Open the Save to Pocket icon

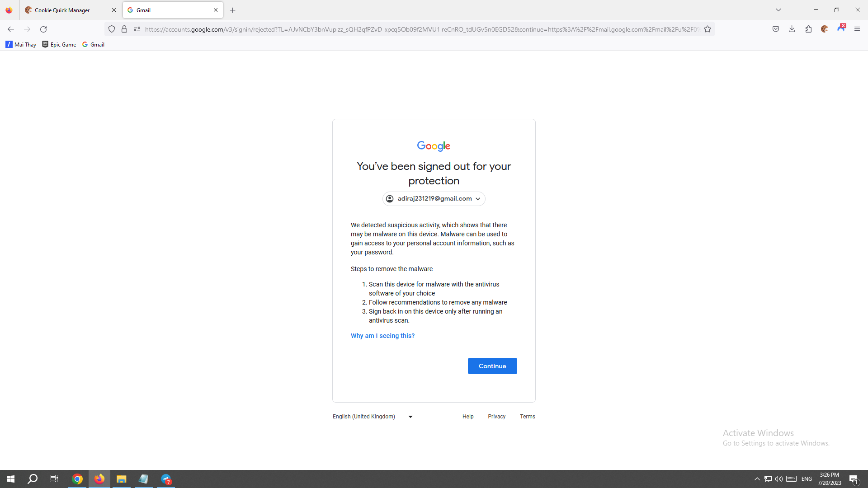(776, 29)
